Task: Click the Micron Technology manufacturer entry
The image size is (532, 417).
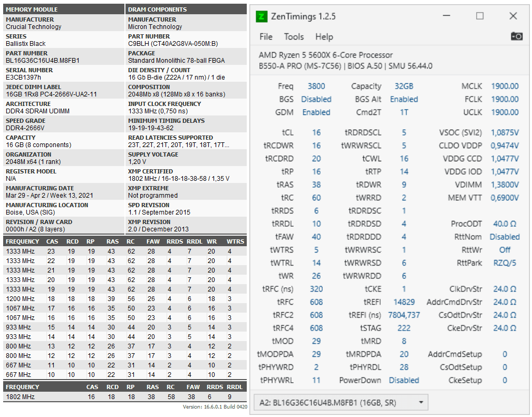Action: pos(154,27)
